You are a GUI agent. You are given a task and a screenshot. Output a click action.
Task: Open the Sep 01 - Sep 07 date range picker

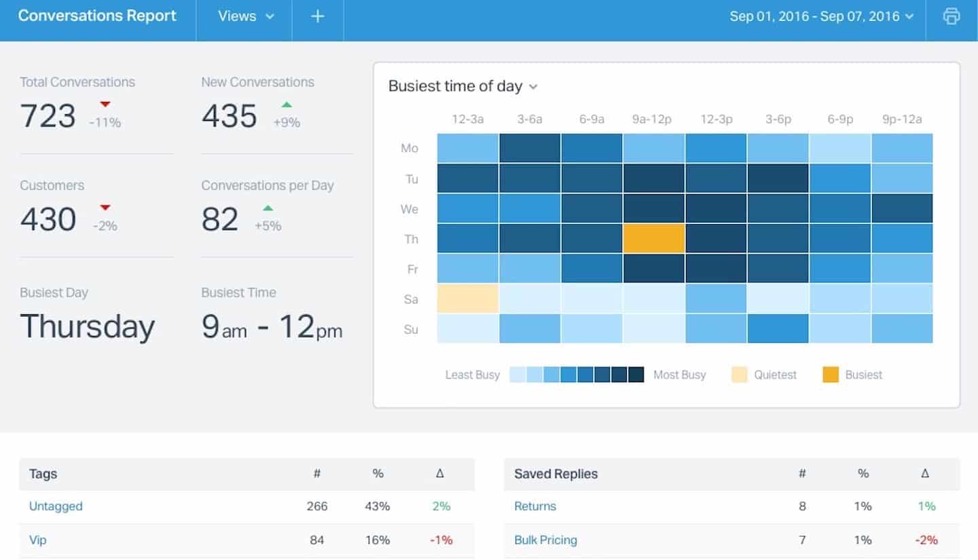tap(821, 16)
